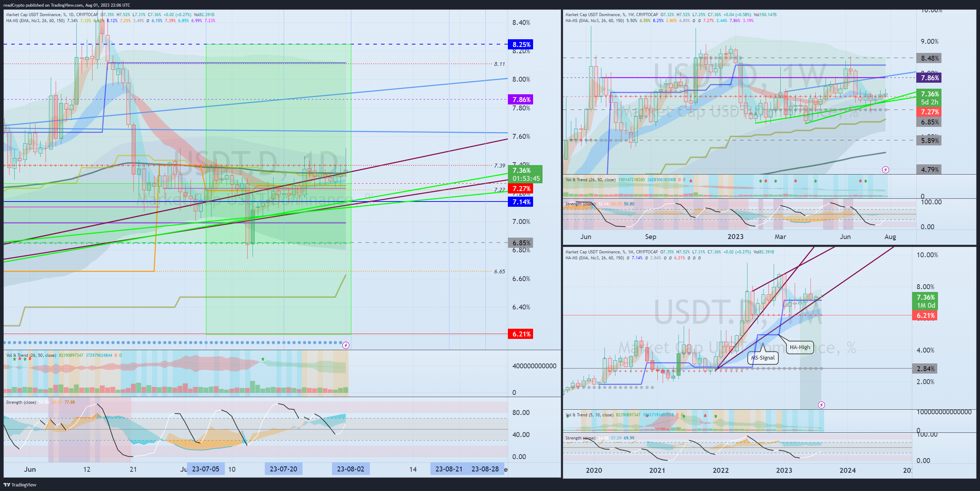980x491 pixels.
Task: Click the green 7.36% 5d 2h label on weekly chart
Action: [x=929, y=98]
